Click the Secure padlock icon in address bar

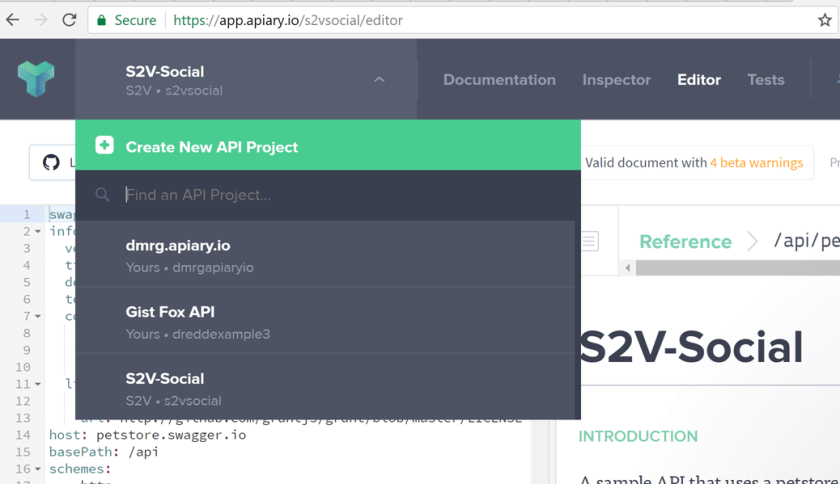coord(101,20)
